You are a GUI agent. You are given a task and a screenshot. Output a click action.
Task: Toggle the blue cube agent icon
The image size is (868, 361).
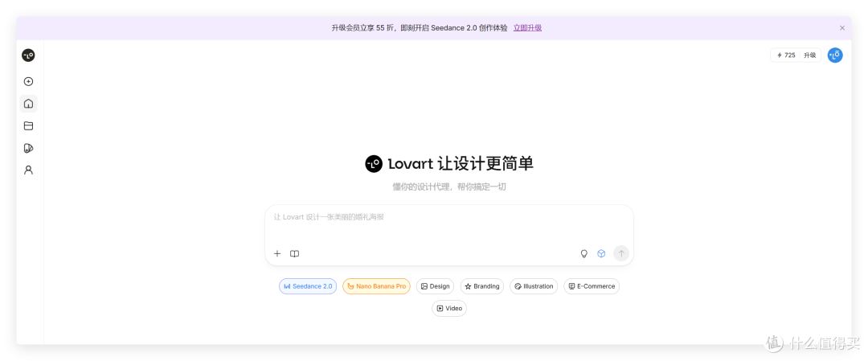[x=601, y=253]
